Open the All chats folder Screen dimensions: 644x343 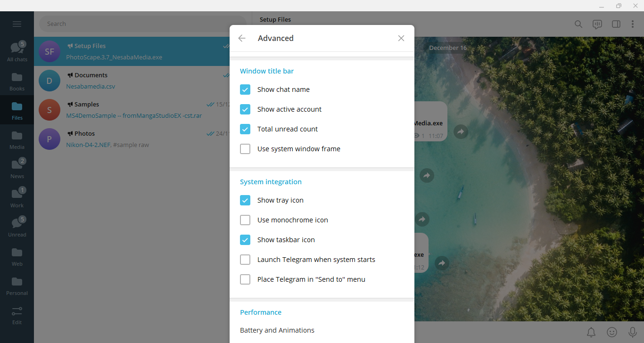click(17, 51)
